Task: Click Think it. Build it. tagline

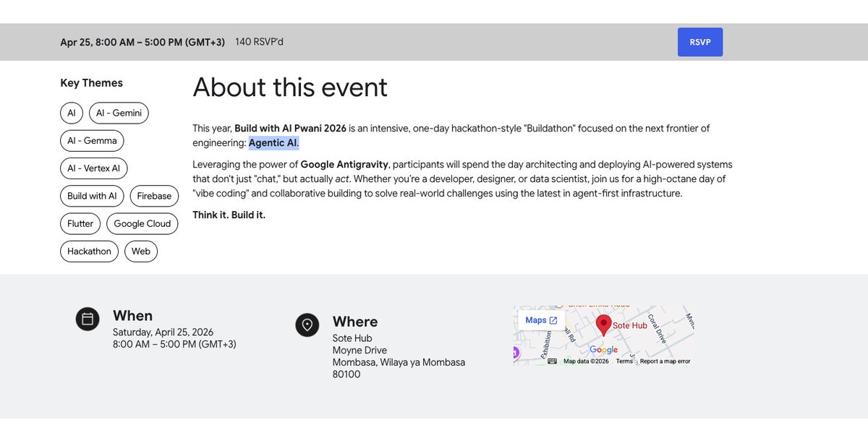Action: 229,215
